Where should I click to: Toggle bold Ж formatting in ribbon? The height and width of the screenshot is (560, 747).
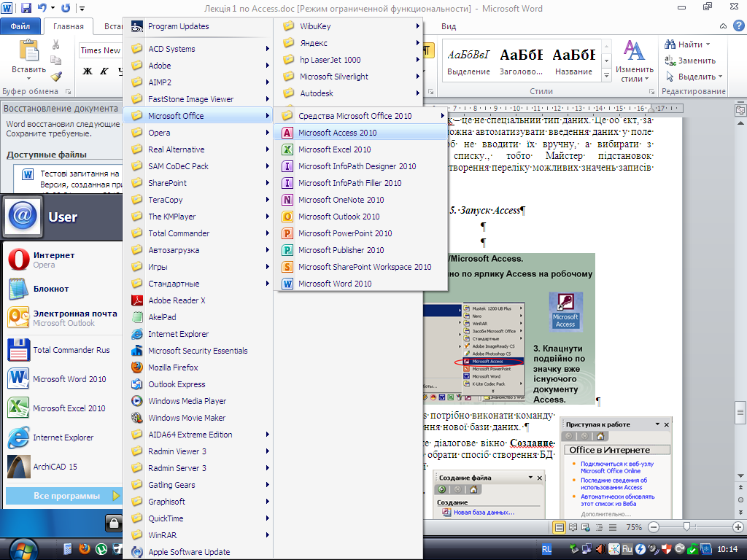point(88,71)
